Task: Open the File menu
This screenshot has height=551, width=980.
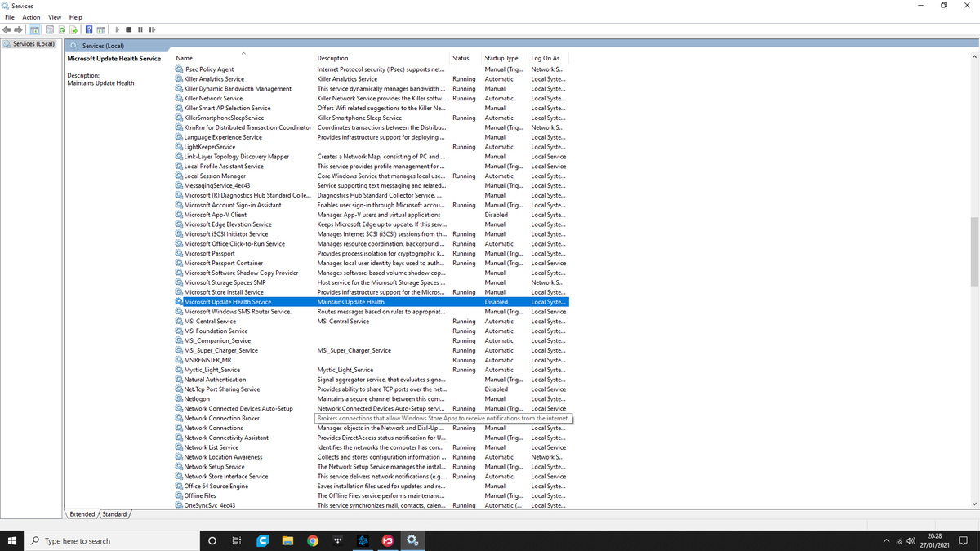Action: (x=10, y=17)
